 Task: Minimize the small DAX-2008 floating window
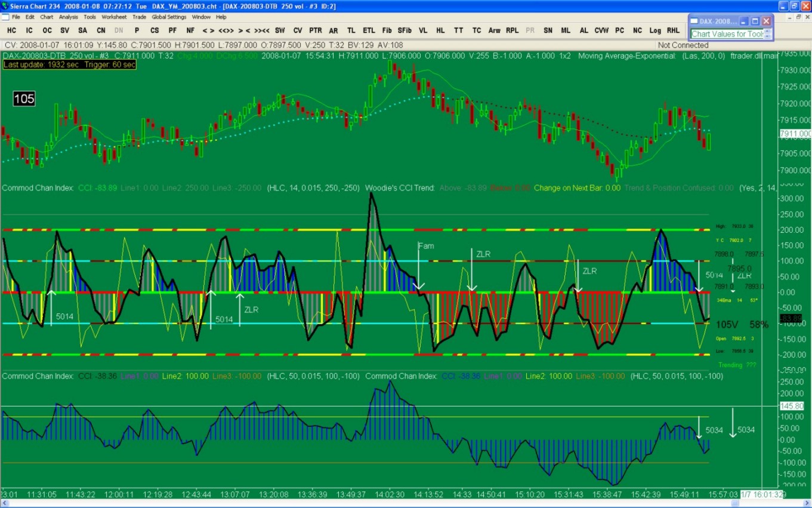tap(744, 21)
